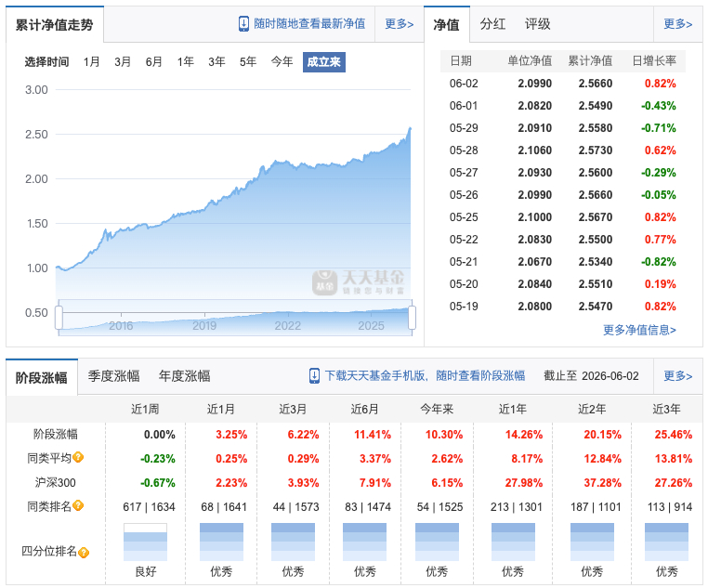Grab the right handle of the chart range slider
This screenshot has height=588, width=708.
point(412,318)
